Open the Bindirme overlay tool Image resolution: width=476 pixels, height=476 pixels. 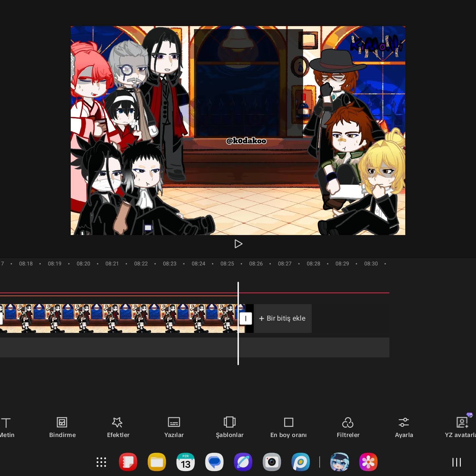(62, 427)
